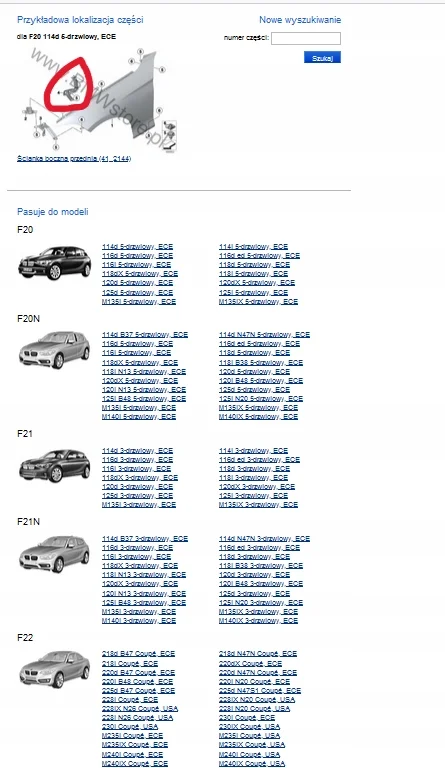Open 125d 5-drzwiowy under F20
Screen dimensions: 445x768
(138, 292)
